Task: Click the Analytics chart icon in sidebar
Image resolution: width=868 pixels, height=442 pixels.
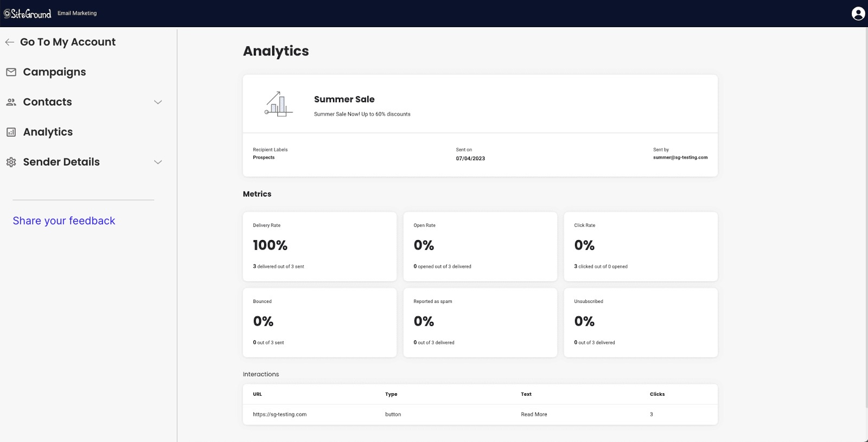Action: 11,132
